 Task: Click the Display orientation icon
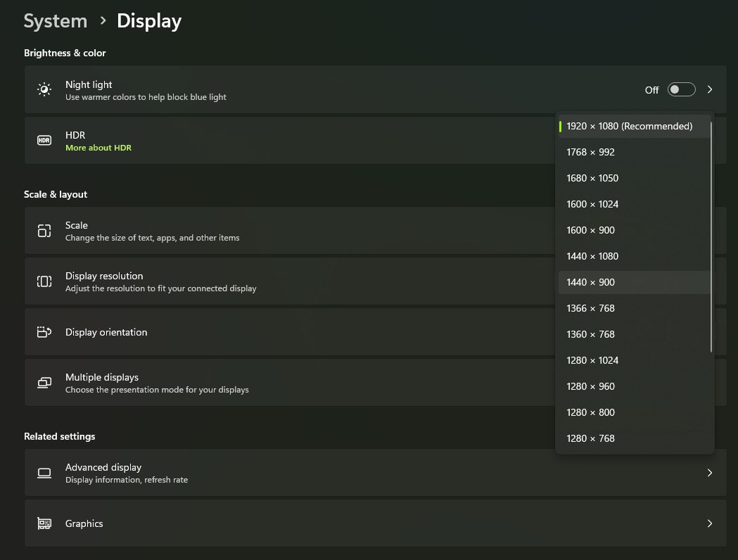(44, 332)
